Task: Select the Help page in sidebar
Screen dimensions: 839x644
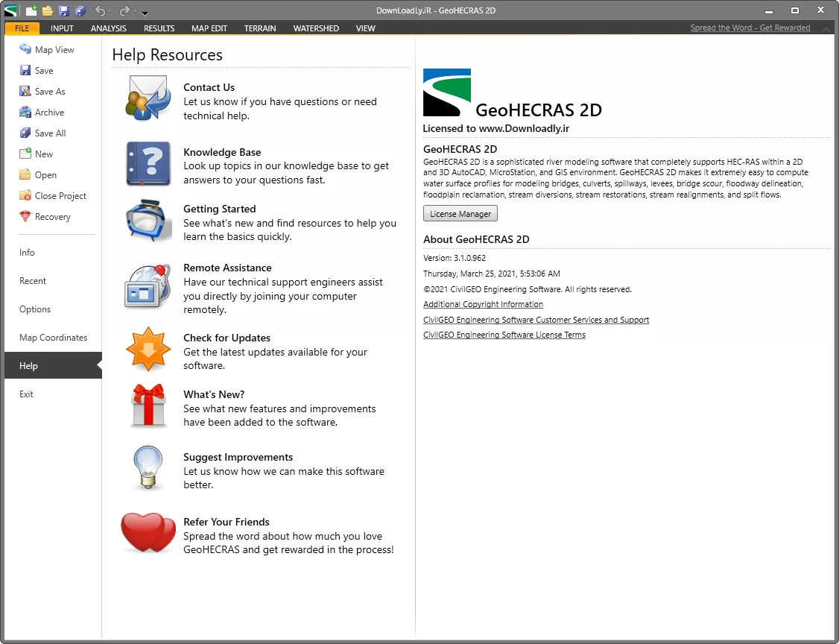Action: [53, 366]
